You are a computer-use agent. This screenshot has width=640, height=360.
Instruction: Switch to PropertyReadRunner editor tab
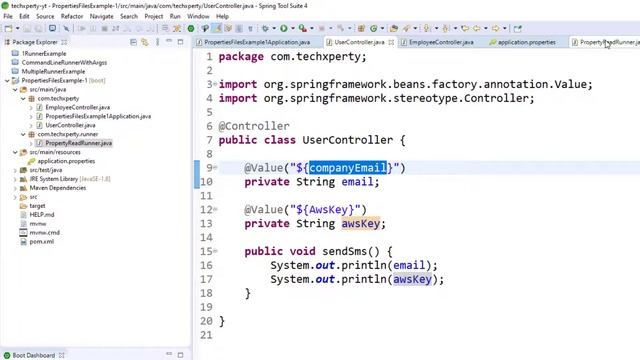pos(605,42)
